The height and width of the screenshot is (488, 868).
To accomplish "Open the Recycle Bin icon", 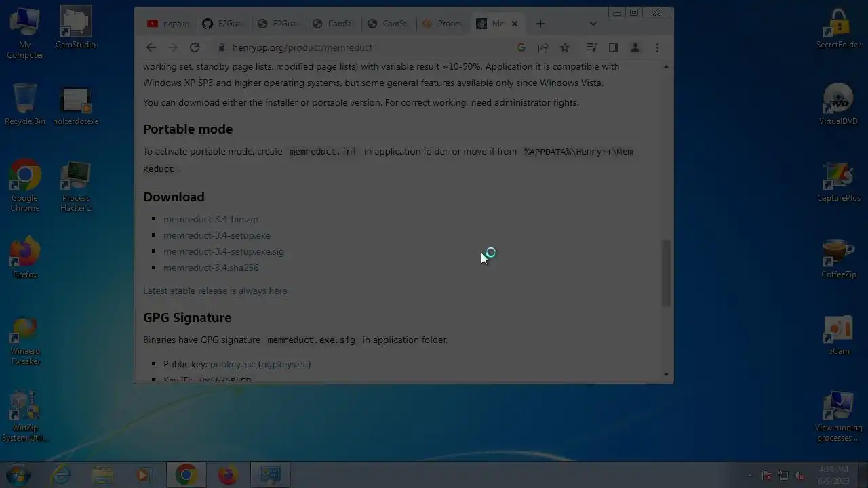I will (25, 104).
